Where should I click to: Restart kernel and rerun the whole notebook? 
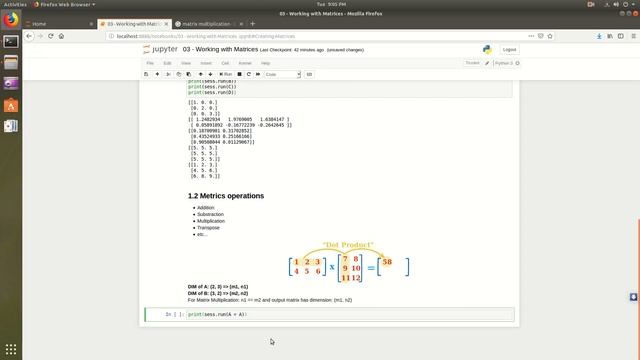(258, 74)
